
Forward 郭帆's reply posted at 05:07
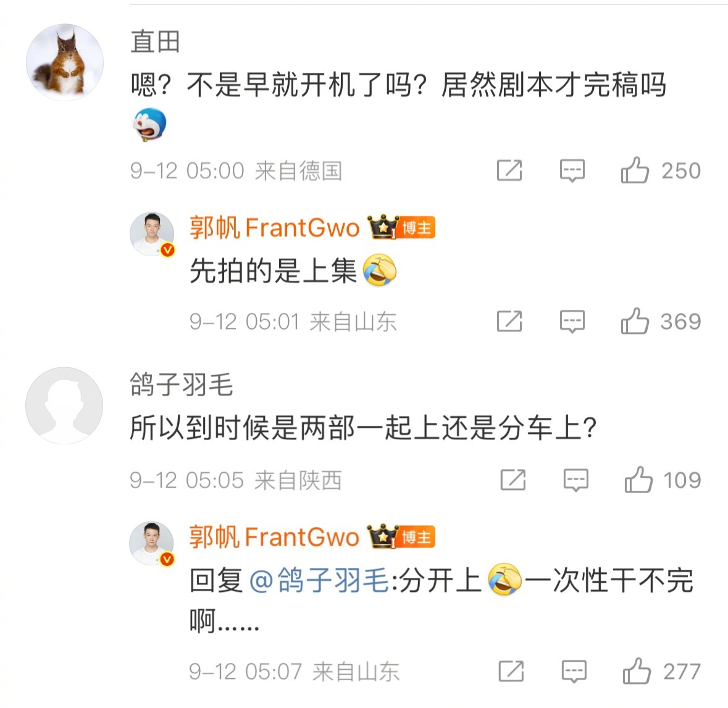coord(511,671)
